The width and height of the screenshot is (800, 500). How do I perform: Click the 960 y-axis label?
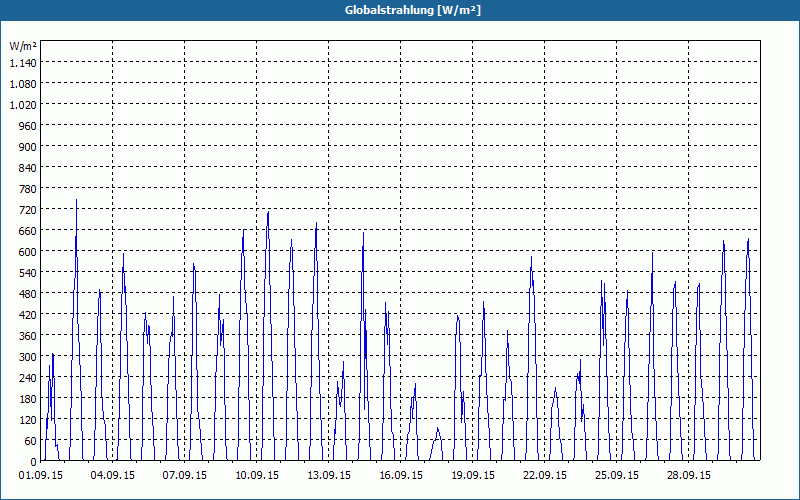28,126
